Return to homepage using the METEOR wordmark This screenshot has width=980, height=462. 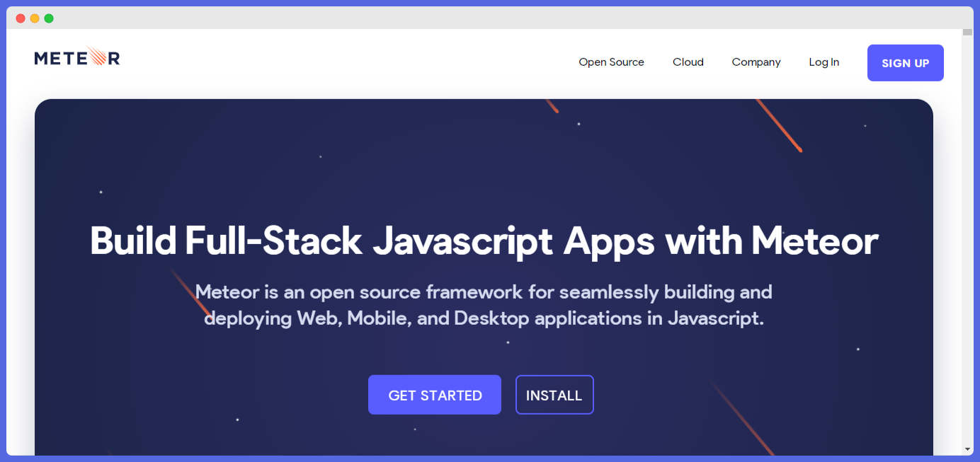(76, 57)
